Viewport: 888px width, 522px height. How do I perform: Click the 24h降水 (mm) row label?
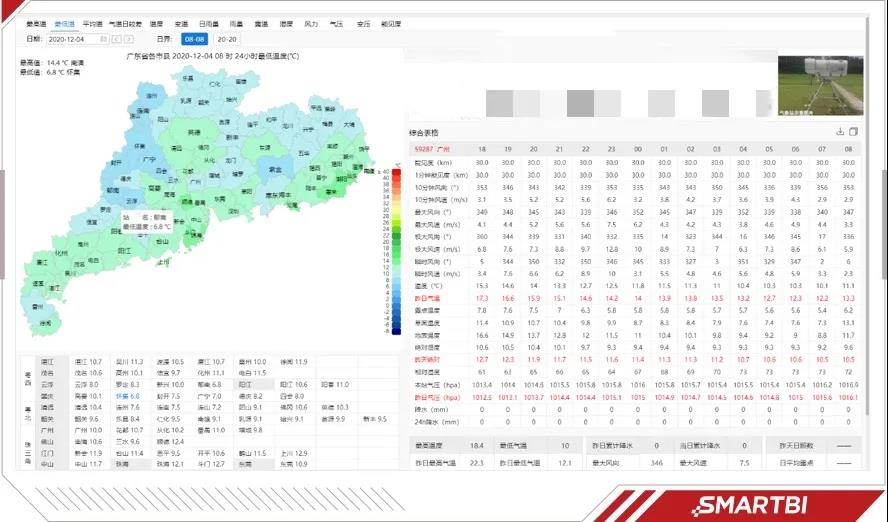point(436,422)
